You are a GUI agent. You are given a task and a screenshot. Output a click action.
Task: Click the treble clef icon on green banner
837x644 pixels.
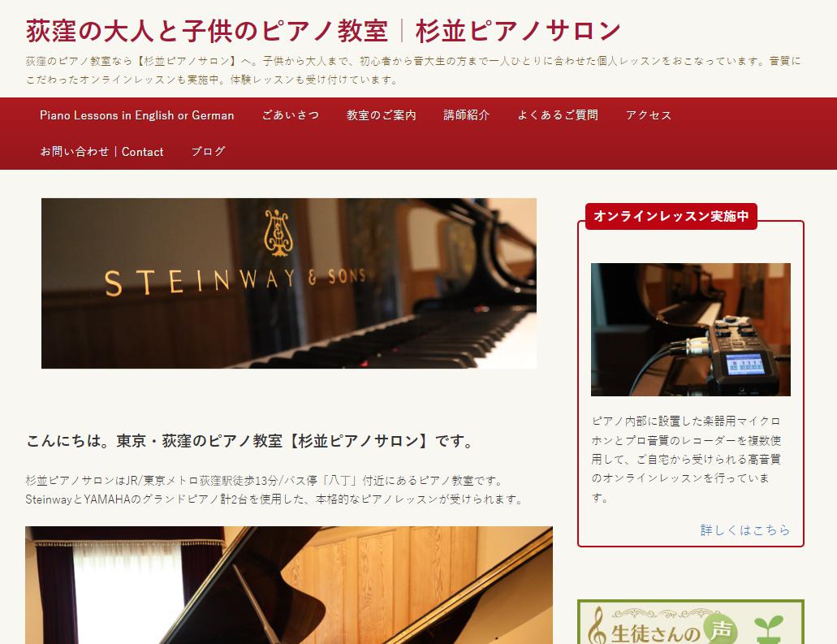pyautogui.click(x=598, y=626)
